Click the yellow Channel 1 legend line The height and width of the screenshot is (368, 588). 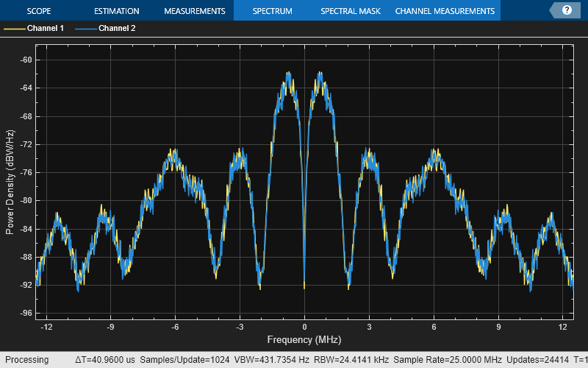point(14,29)
